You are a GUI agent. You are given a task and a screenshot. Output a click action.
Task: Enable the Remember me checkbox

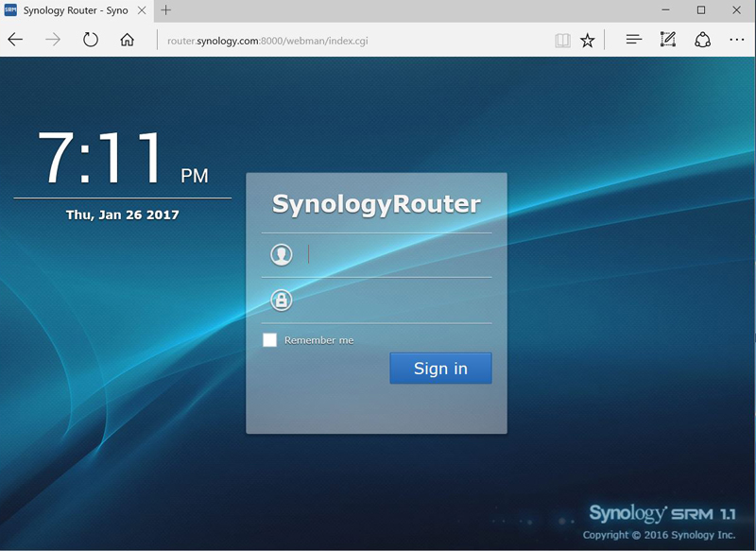click(x=270, y=340)
